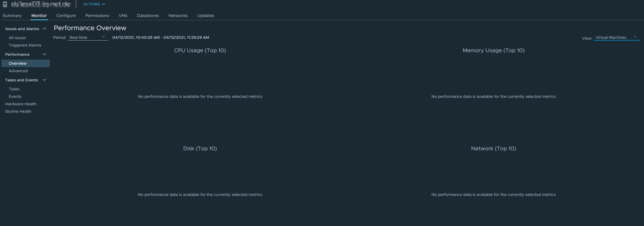
Task: Switch to the Networks tab
Action: tap(178, 16)
